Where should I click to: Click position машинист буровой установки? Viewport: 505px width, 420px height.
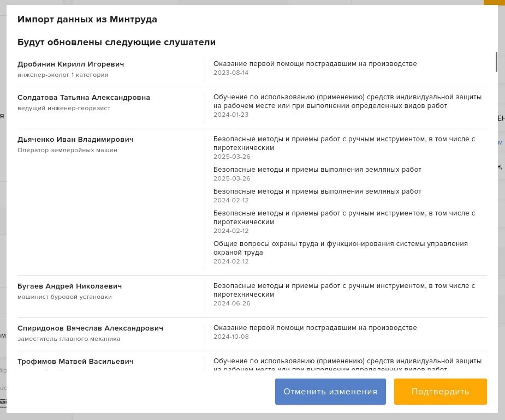64,297
